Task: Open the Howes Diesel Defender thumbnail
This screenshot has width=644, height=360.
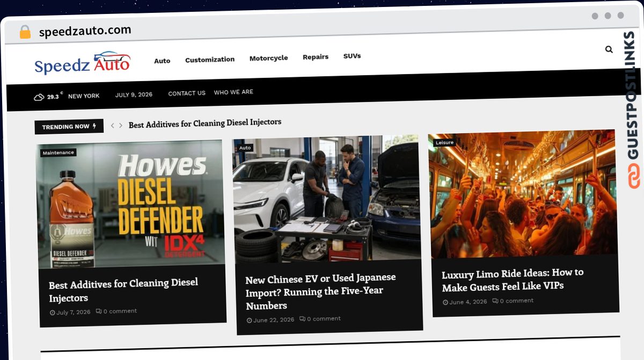Action: click(x=130, y=204)
